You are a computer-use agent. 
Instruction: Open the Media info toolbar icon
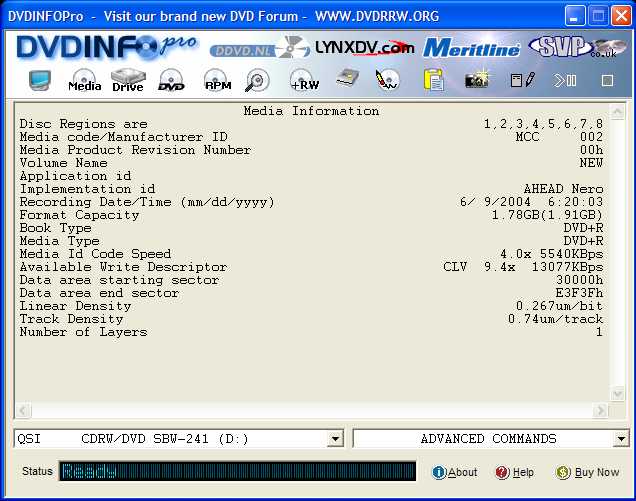(84, 80)
